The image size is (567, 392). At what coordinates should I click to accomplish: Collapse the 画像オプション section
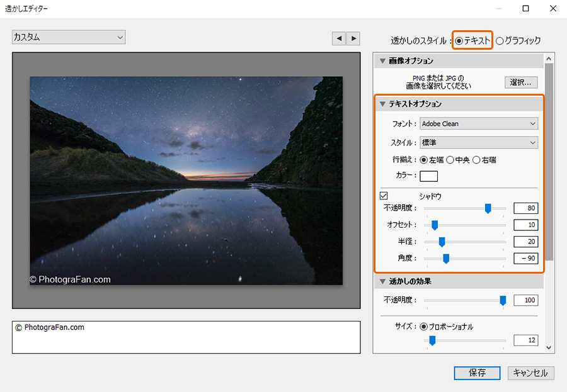pos(382,60)
